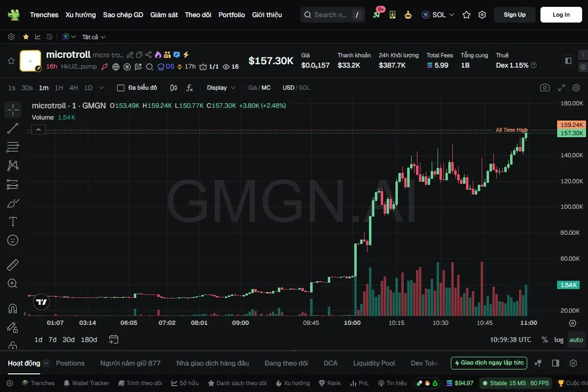Open token website globe icon
Image resolution: width=588 pixels, height=392 pixels.
tap(116, 67)
